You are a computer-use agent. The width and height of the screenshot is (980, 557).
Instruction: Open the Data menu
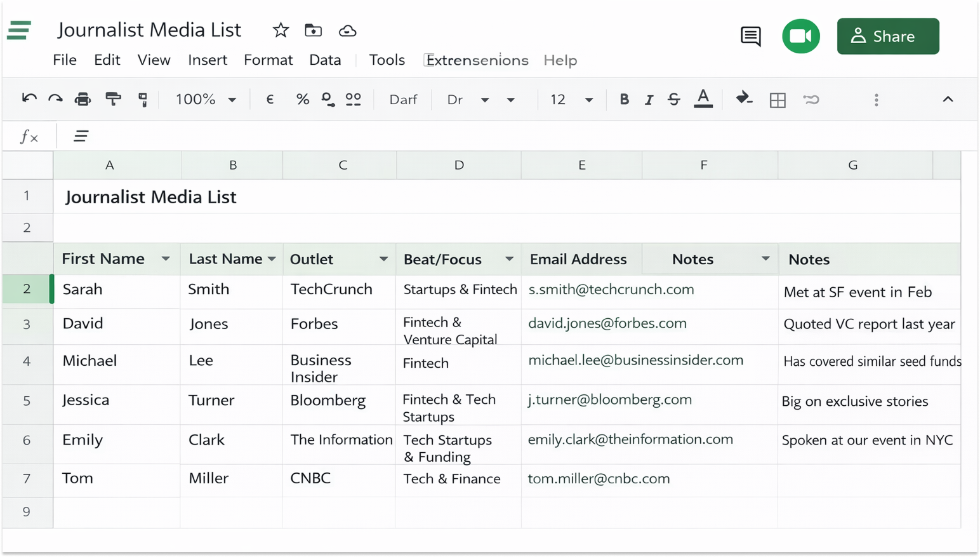pyautogui.click(x=325, y=60)
